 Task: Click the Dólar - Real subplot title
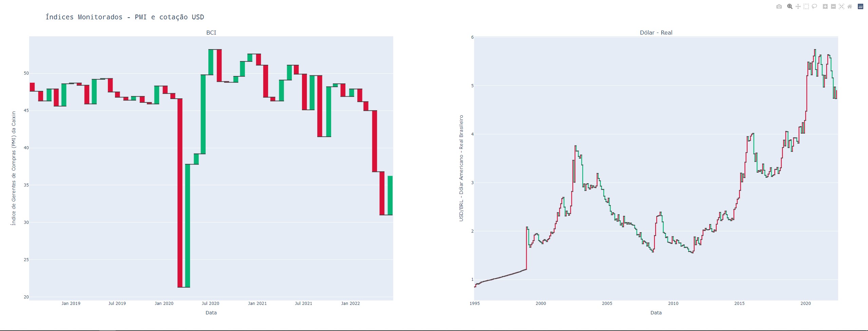click(656, 33)
